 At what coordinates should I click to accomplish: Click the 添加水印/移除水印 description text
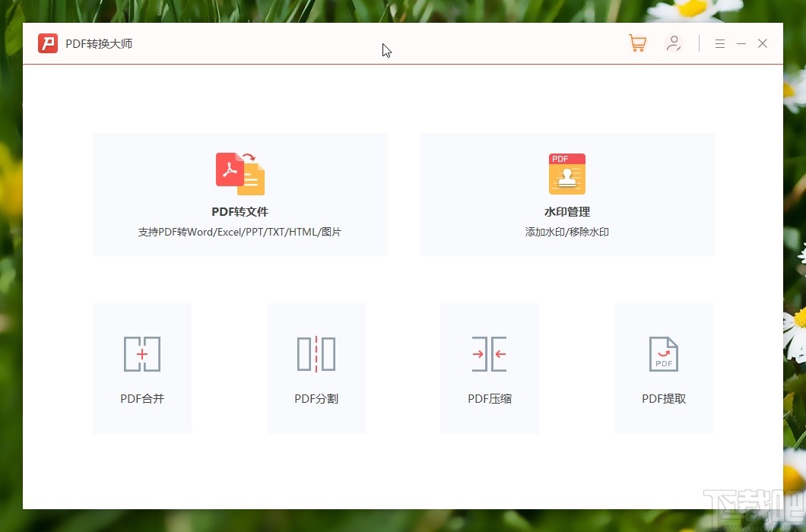566,232
